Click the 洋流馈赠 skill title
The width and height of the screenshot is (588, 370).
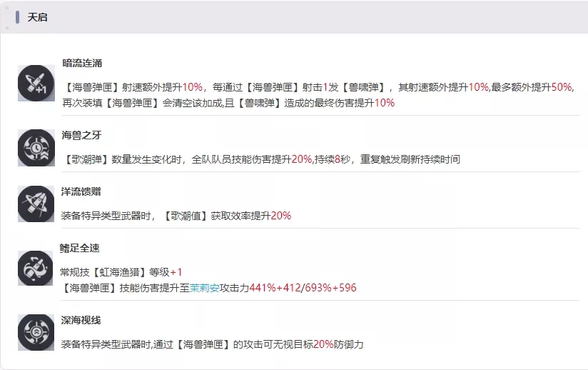pyautogui.click(x=82, y=192)
